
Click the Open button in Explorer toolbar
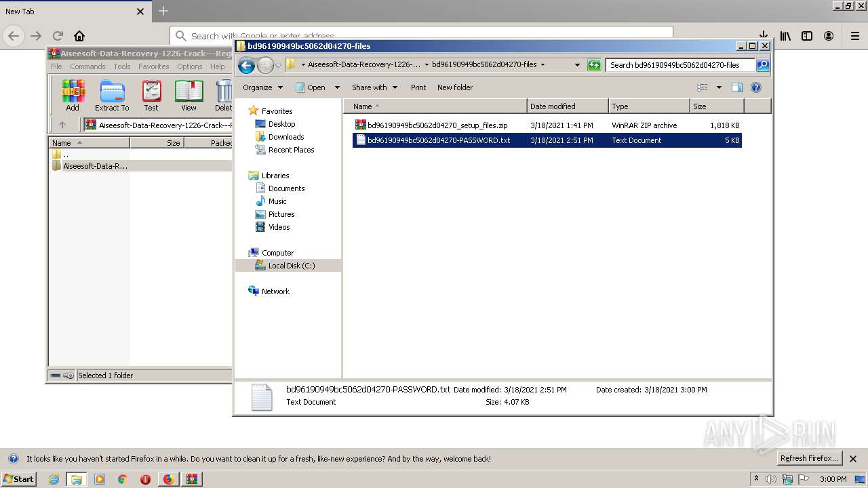[311, 87]
